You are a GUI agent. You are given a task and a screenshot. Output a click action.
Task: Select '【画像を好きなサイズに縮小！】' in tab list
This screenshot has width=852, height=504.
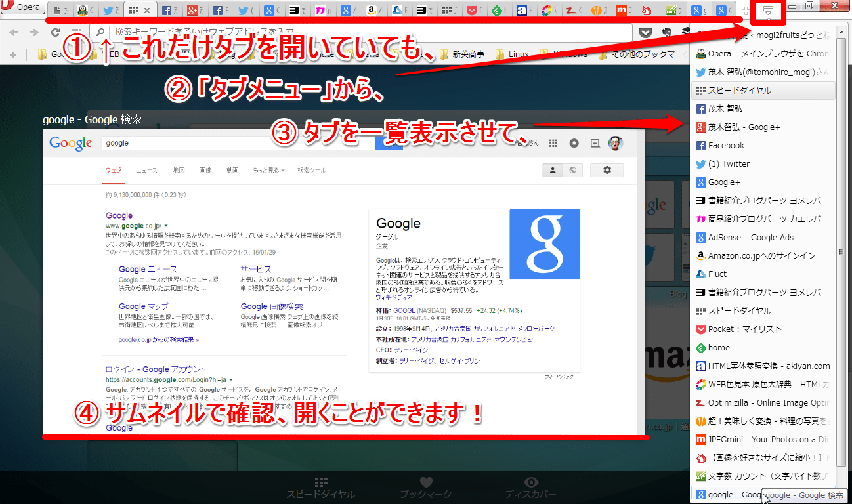point(763,458)
